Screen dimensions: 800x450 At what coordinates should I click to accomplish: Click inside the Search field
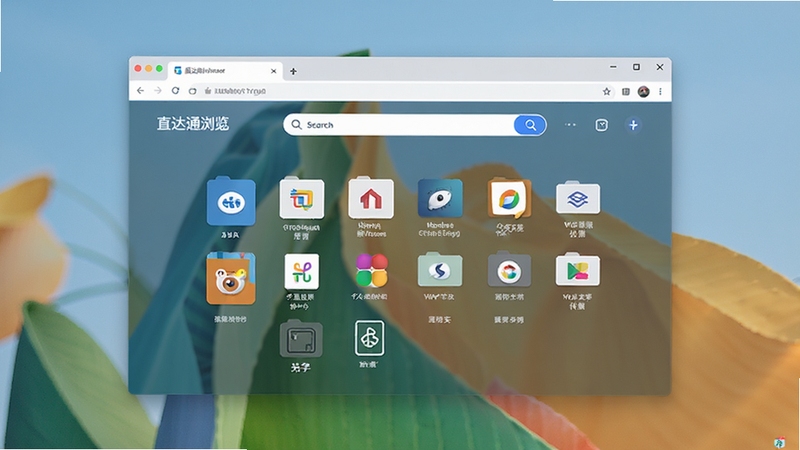(398, 124)
